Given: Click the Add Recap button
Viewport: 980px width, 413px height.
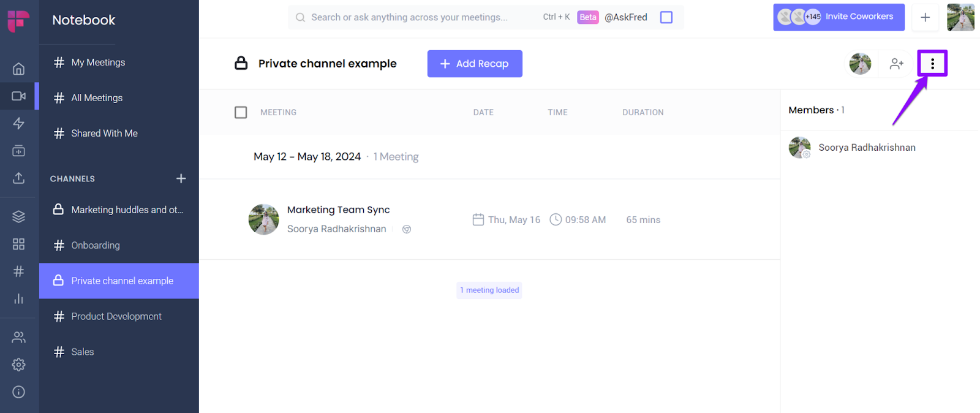Looking at the screenshot, I should [475, 64].
